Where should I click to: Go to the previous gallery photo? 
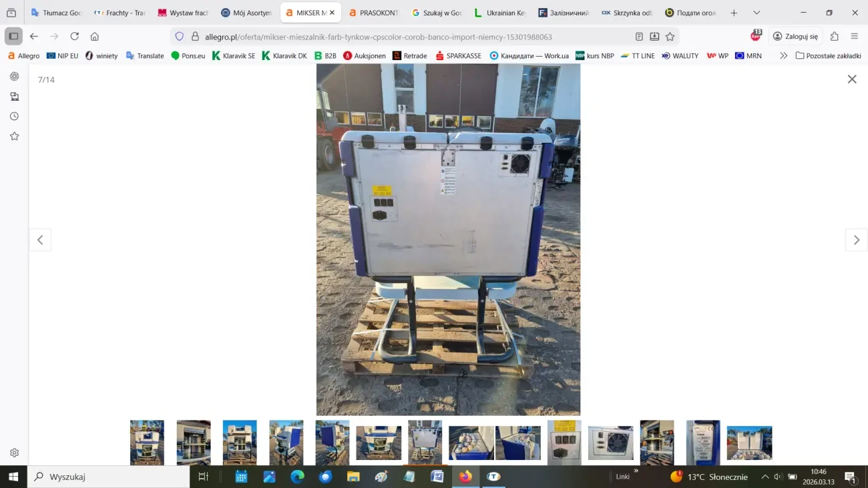[x=40, y=240]
